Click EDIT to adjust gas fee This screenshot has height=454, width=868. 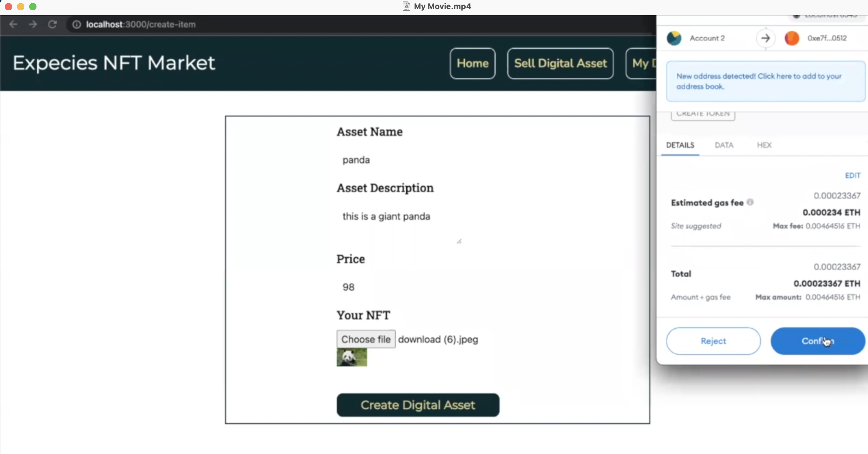pyautogui.click(x=852, y=175)
